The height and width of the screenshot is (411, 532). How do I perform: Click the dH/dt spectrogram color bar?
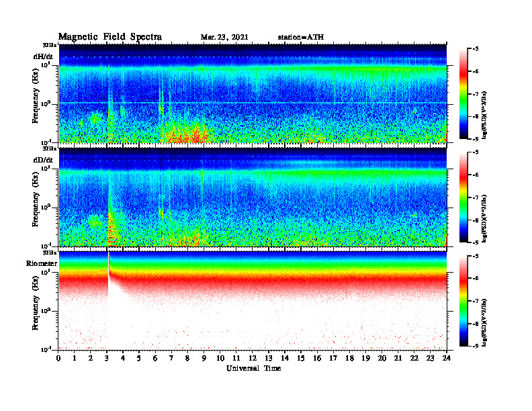click(x=463, y=93)
